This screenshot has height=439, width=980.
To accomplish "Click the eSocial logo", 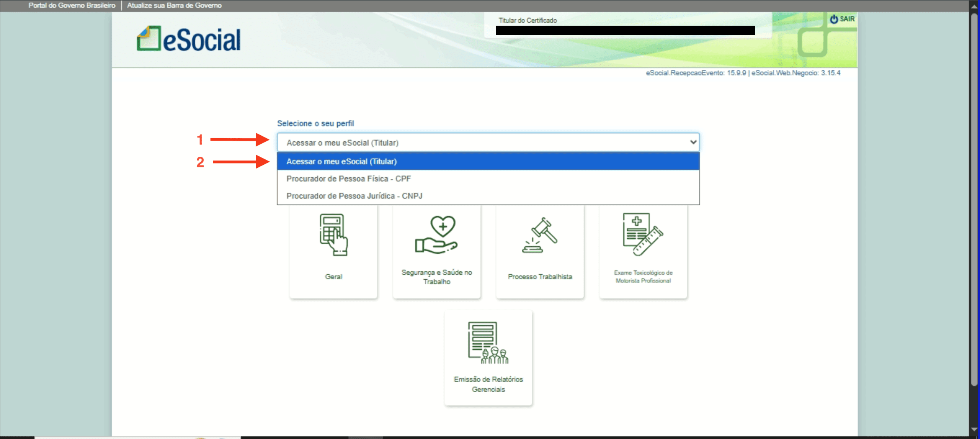I will pyautogui.click(x=189, y=39).
